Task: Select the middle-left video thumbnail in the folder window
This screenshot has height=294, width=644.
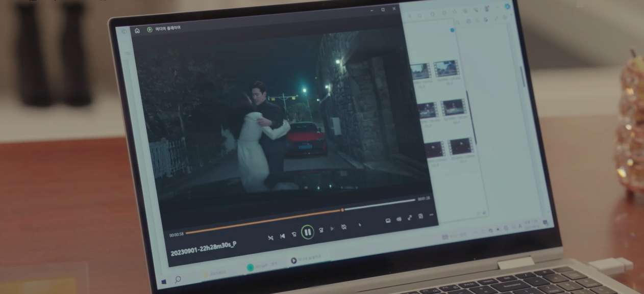Action: click(427, 110)
